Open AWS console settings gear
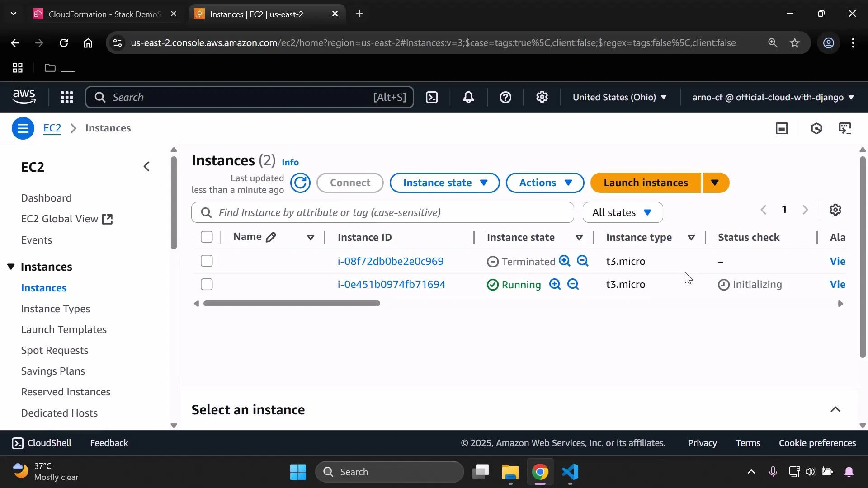This screenshot has width=868, height=488. click(x=542, y=97)
